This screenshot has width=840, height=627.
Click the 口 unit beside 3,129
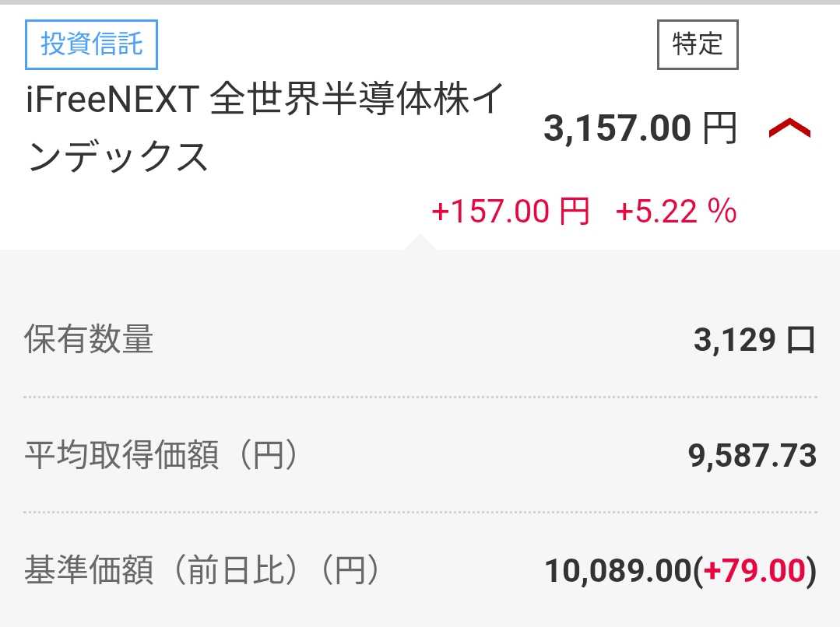click(800, 340)
